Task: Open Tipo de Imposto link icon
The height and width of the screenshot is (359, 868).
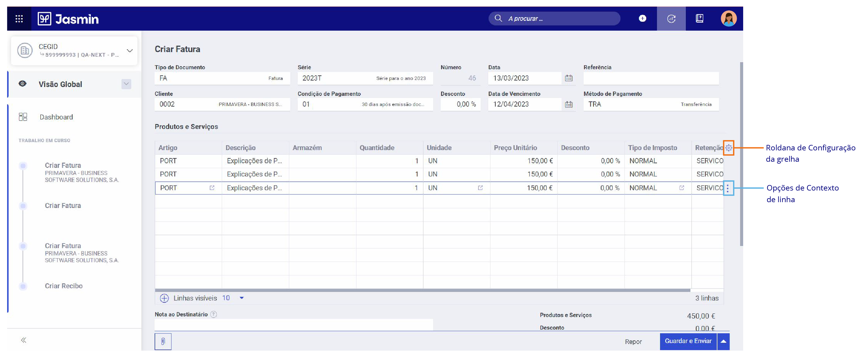Action: pyautogui.click(x=681, y=188)
